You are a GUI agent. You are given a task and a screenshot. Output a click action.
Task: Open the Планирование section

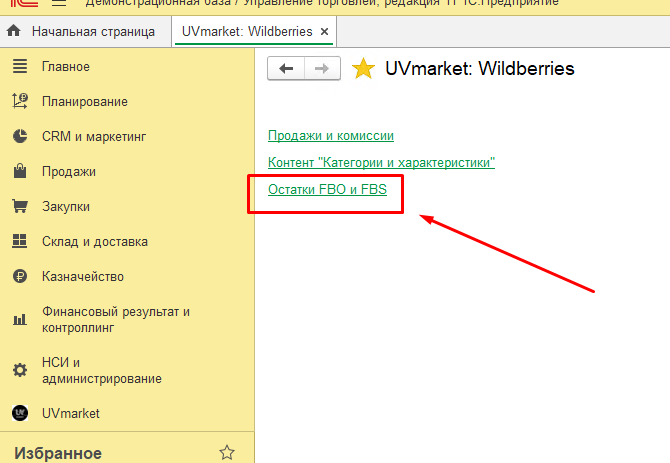(x=85, y=102)
